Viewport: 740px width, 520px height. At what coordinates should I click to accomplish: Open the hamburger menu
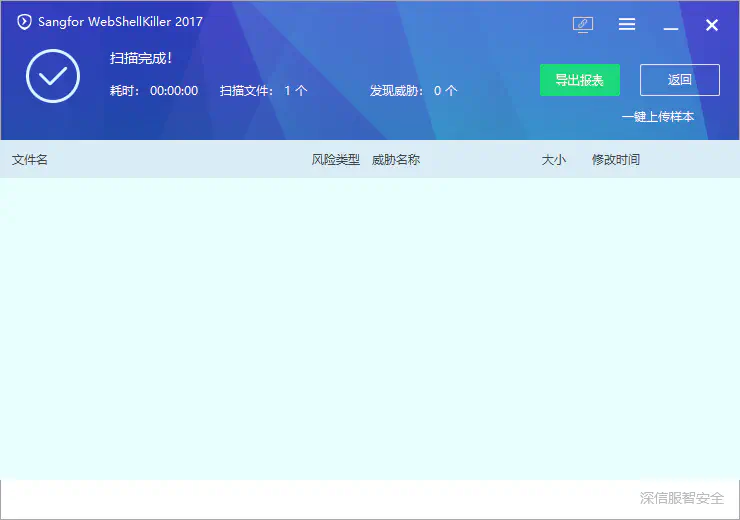627,24
